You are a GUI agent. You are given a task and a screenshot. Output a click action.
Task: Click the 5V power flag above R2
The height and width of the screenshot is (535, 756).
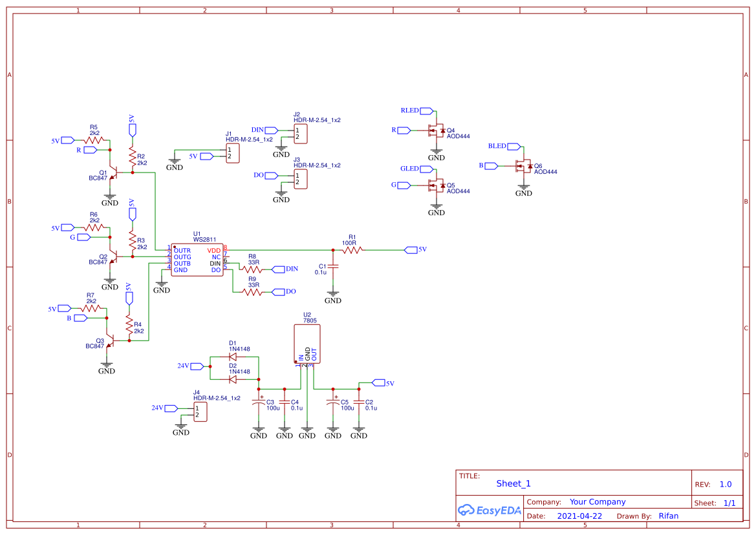(132, 128)
